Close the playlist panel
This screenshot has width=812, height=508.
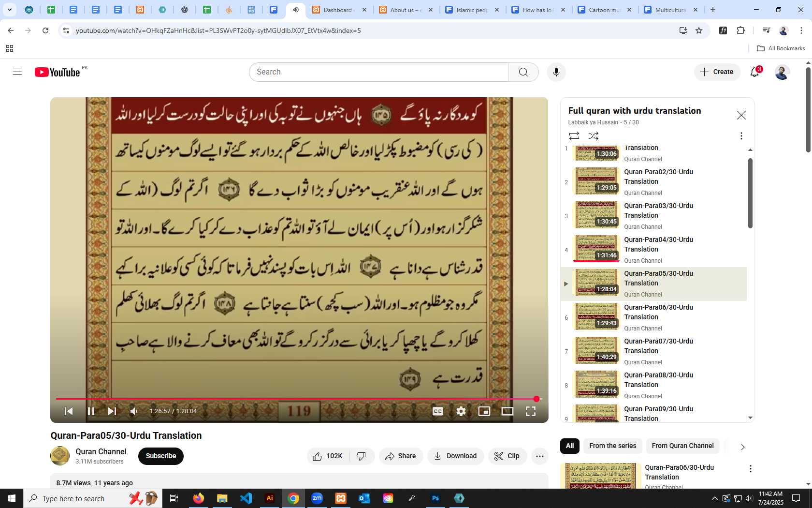coord(741,115)
